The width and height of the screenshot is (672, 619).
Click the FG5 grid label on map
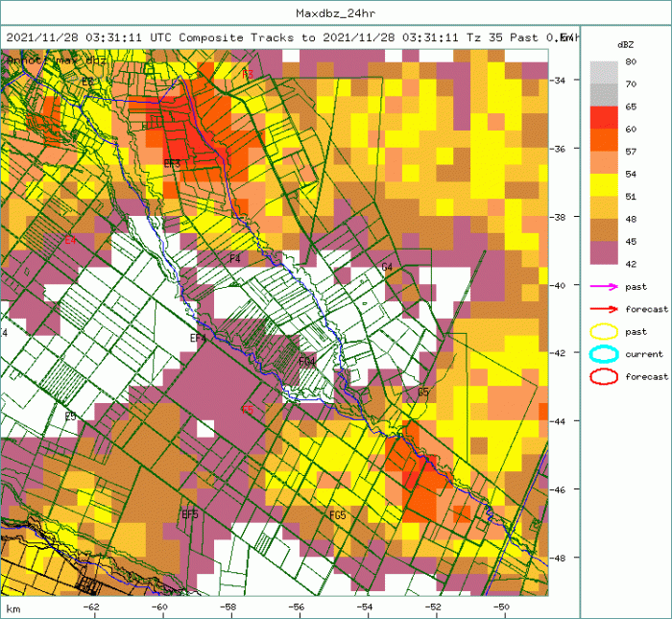pos(338,515)
